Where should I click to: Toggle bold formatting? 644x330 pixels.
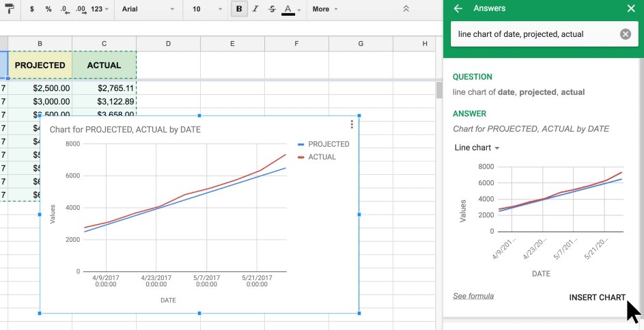point(239,9)
